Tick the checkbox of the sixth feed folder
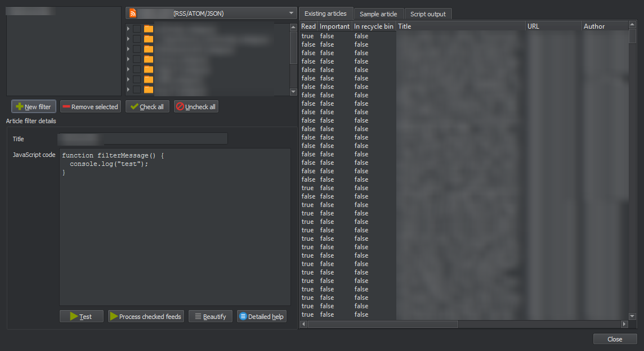Viewport: 644px width, 351px height. 137,79
